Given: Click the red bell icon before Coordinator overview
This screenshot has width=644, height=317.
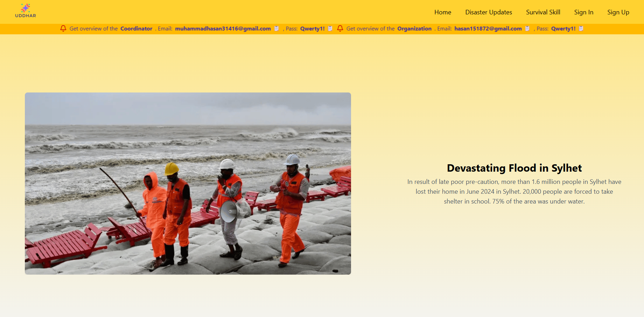Looking at the screenshot, I should 63,29.
